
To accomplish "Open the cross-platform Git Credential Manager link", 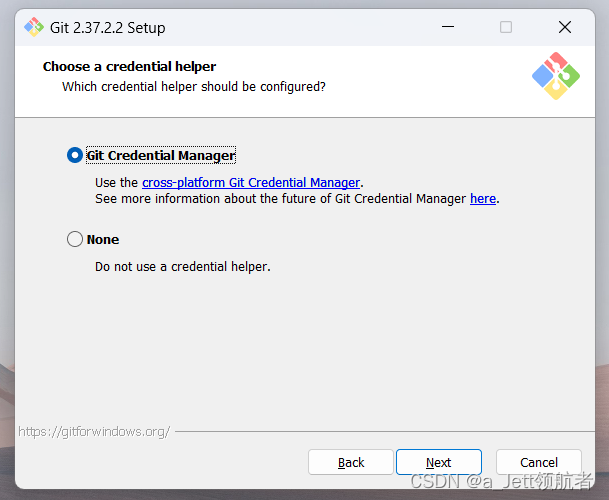I will coord(251,183).
